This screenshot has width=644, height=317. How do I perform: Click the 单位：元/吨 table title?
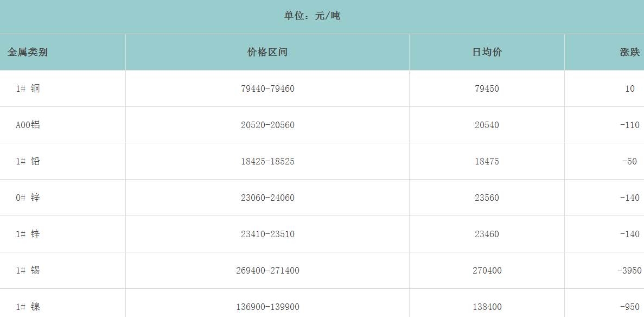click(312, 16)
